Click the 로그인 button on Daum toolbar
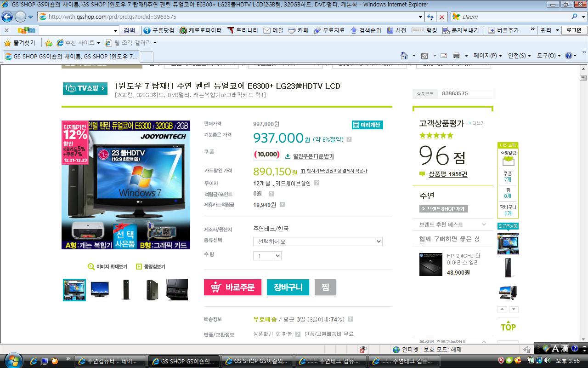 (574, 30)
